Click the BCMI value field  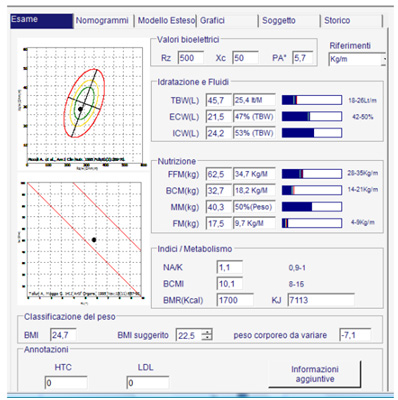(230, 283)
